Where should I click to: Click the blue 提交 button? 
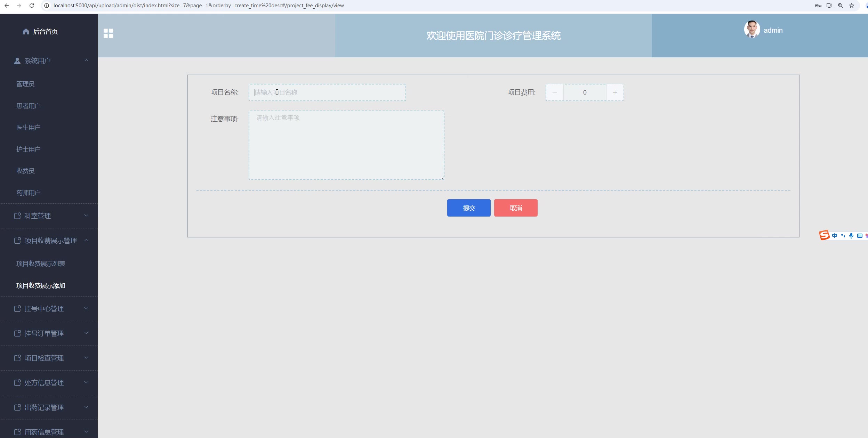point(468,208)
